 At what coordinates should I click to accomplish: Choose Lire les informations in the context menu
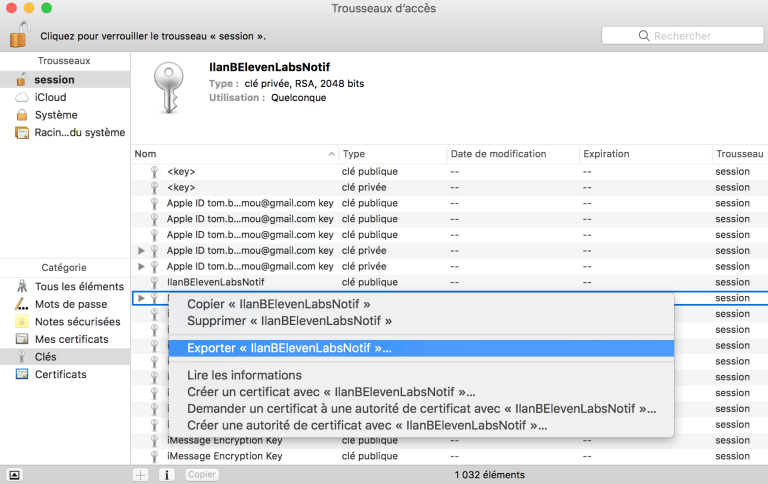(244, 375)
